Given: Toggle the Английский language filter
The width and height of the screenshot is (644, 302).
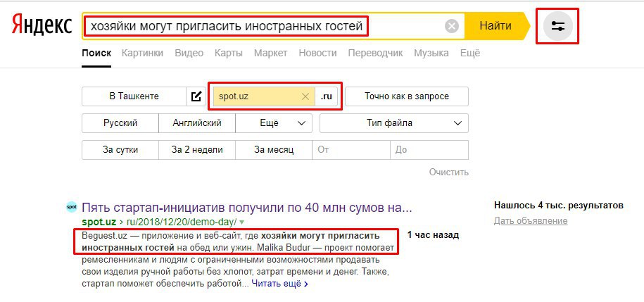Looking at the screenshot, I should click(197, 123).
